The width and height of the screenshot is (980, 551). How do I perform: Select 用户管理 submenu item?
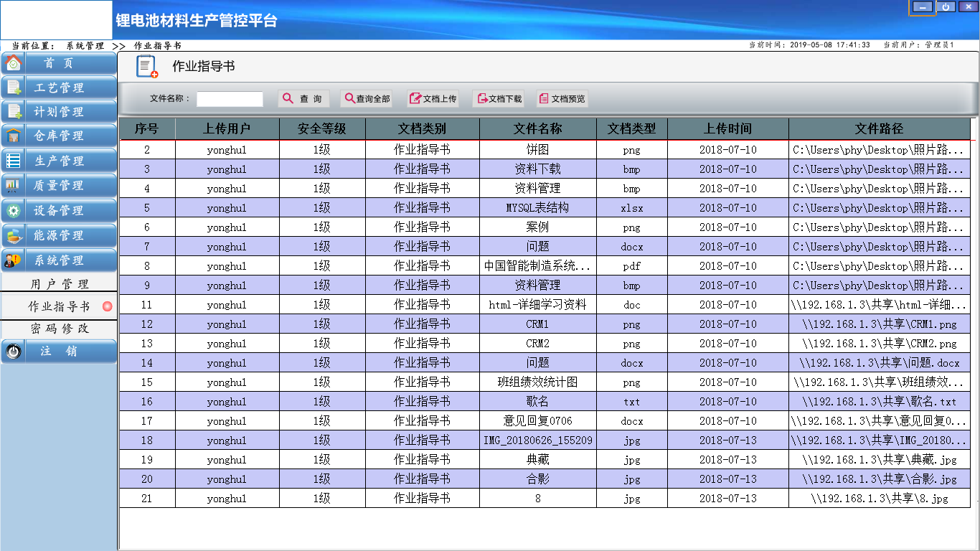coord(59,284)
